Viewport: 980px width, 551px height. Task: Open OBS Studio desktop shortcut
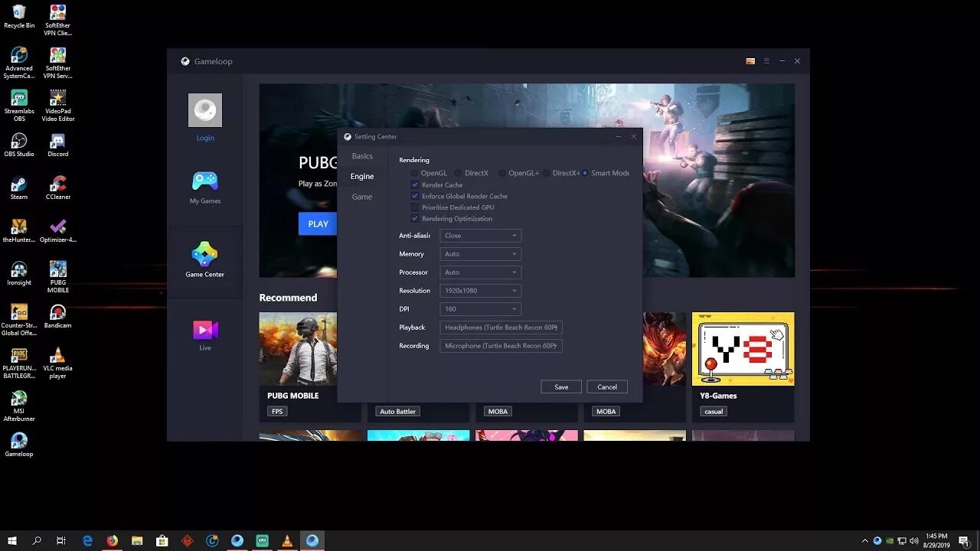click(x=19, y=145)
